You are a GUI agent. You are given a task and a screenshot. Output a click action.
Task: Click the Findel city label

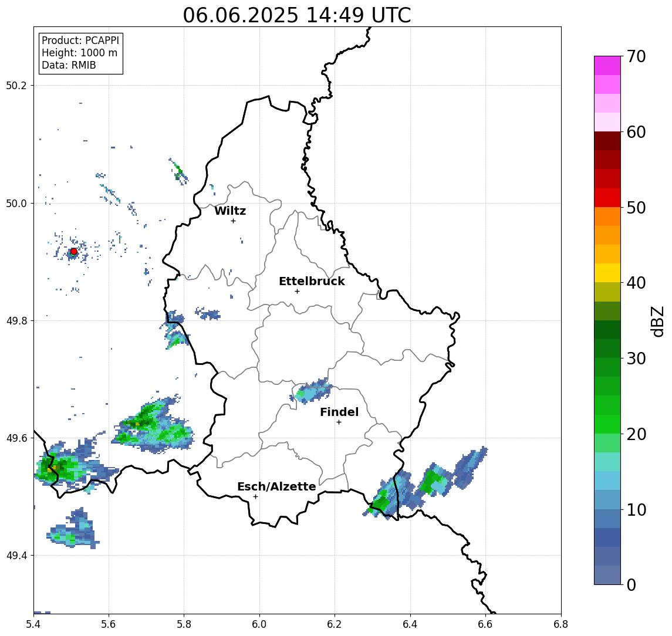tap(339, 412)
